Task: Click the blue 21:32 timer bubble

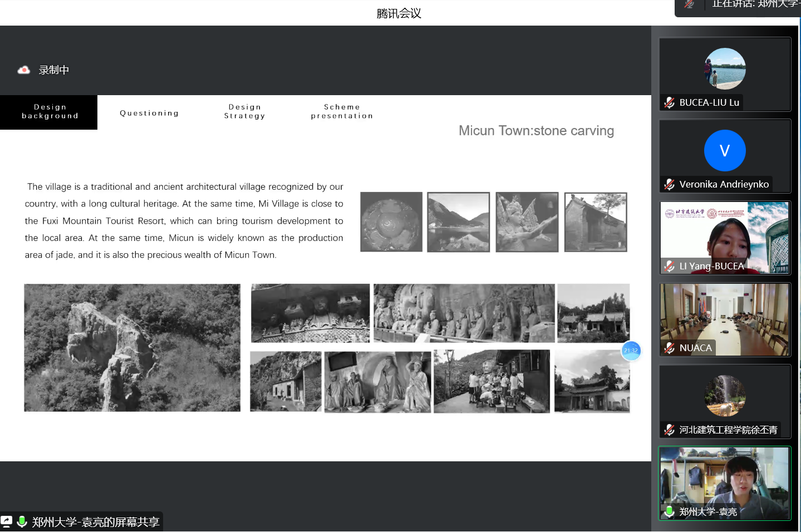Action: point(631,351)
